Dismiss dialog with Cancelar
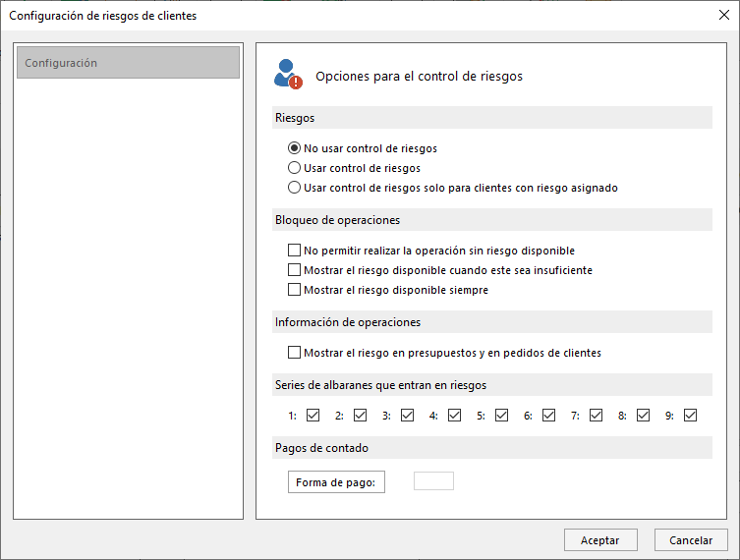740x560 pixels. pos(691,539)
